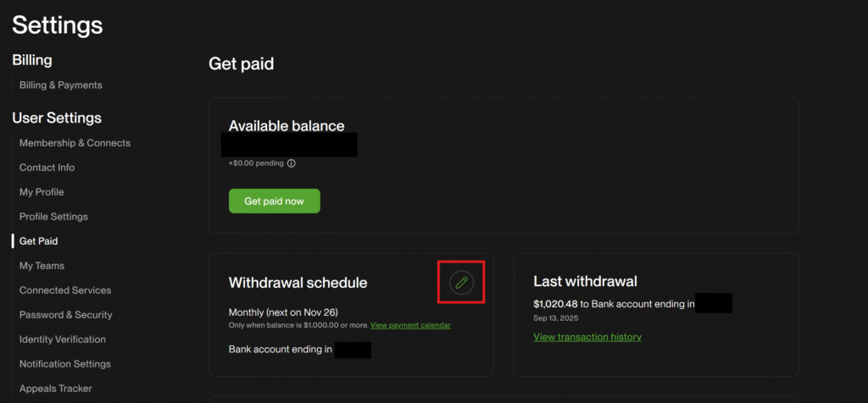Open the View payment calendar link
Image resolution: width=868 pixels, height=403 pixels.
(410, 325)
